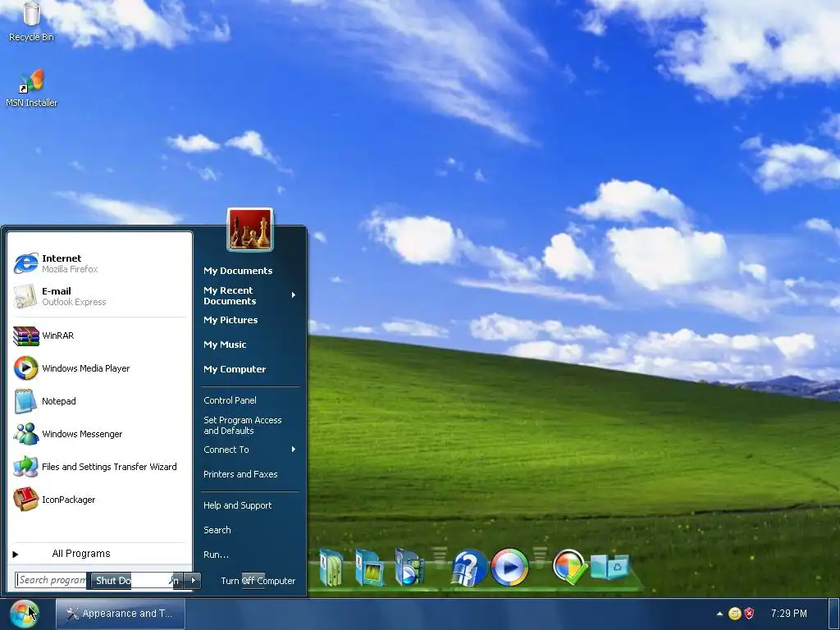The height and width of the screenshot is (630, 840).
Task: Click Search in the Start menu
Action: click(x=217, y=530)
